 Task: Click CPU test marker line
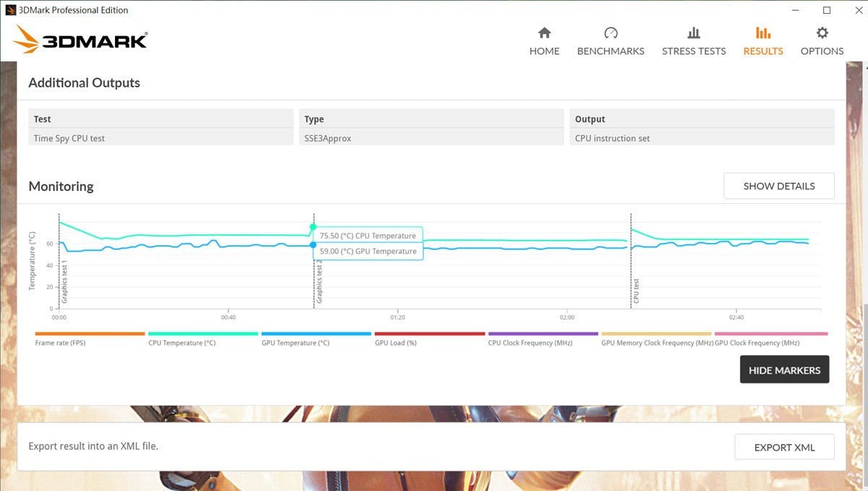[x=631, y=260]
